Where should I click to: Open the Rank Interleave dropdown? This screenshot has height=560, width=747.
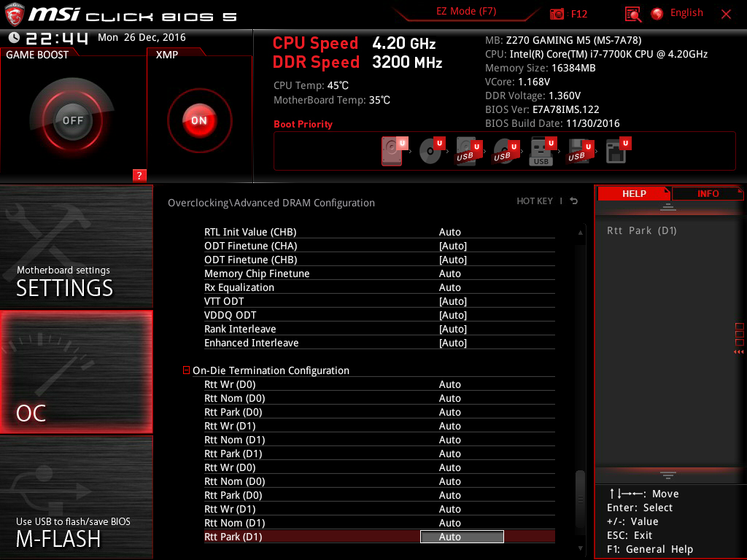(x=452, y=329)
